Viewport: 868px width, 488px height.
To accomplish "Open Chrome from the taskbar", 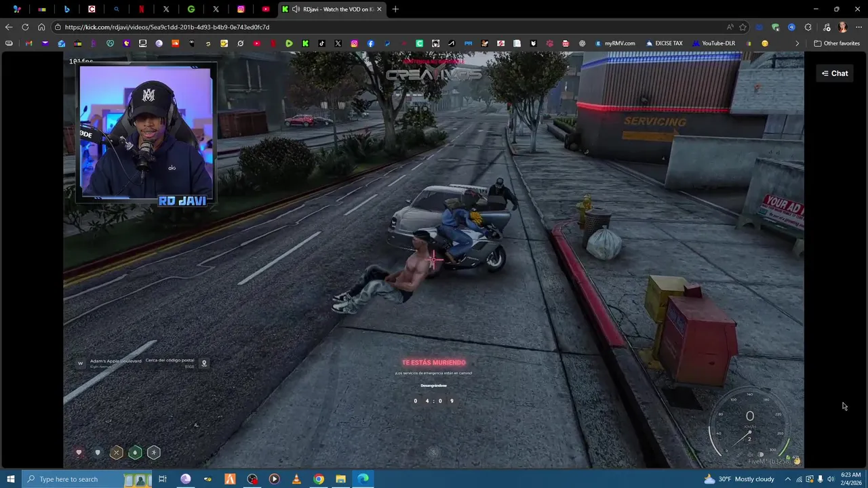I will tap(319, 479).
